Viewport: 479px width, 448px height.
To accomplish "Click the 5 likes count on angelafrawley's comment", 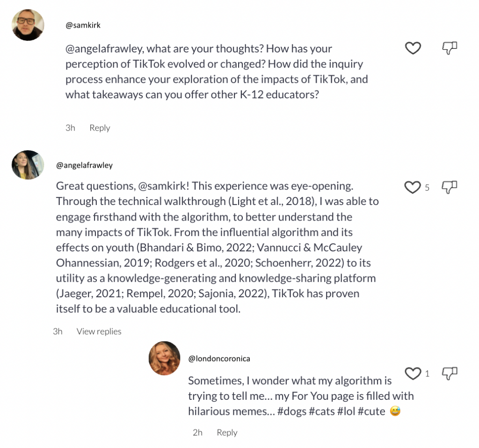I will tap(427, 188).
